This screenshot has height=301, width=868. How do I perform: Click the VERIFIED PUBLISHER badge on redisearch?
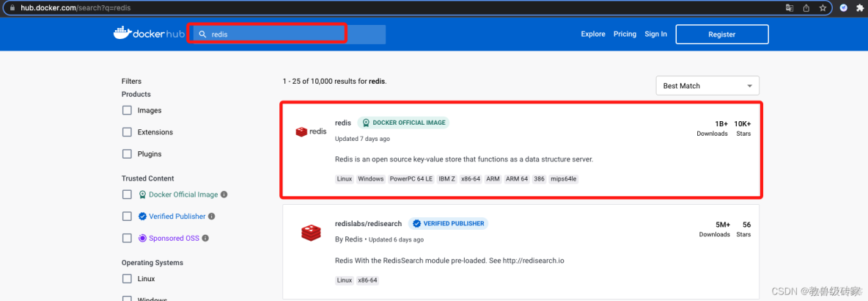449,223
